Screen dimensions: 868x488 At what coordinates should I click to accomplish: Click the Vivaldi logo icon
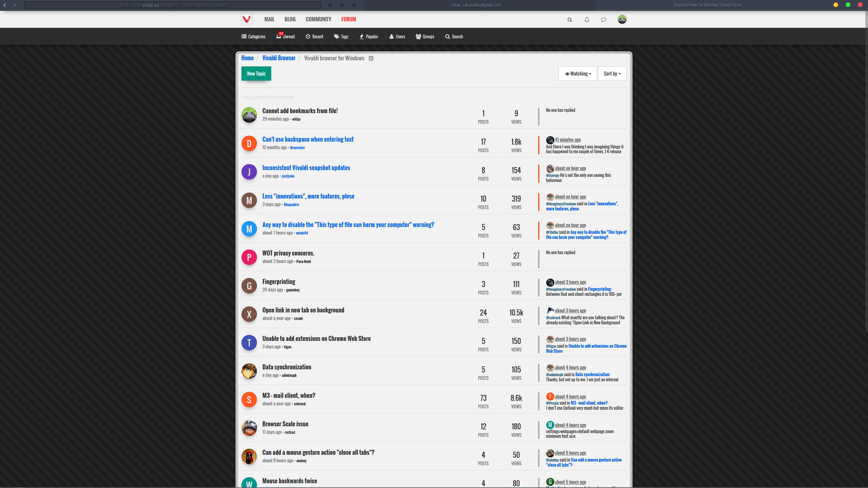point(246,19)
